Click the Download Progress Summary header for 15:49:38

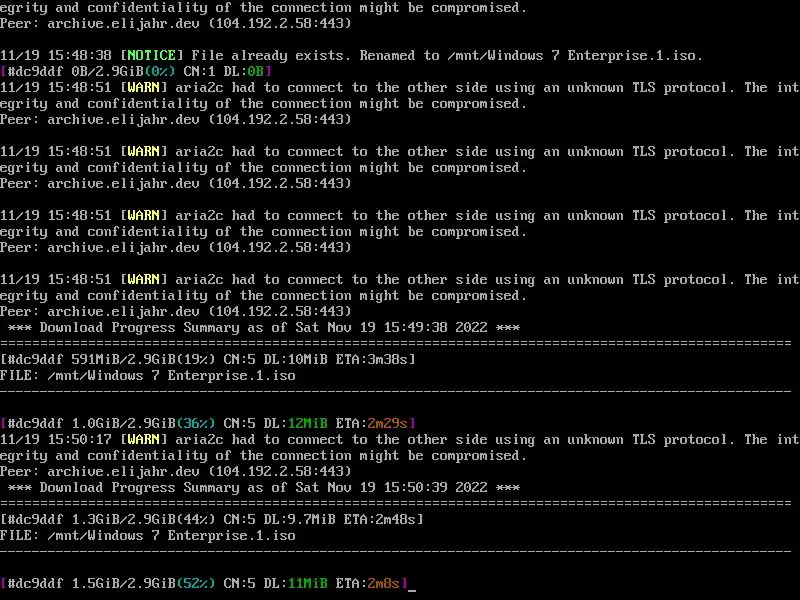coord(264,328)
